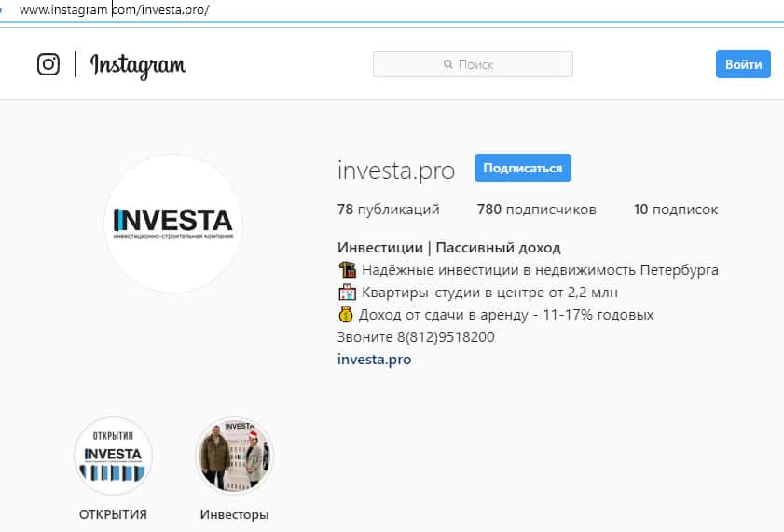Click the money bag emoji icon

[346, 315]
